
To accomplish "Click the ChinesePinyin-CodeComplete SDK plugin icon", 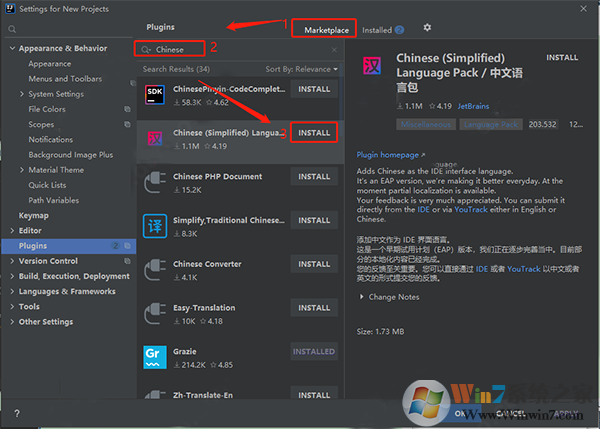I will [x=155, y=95].
